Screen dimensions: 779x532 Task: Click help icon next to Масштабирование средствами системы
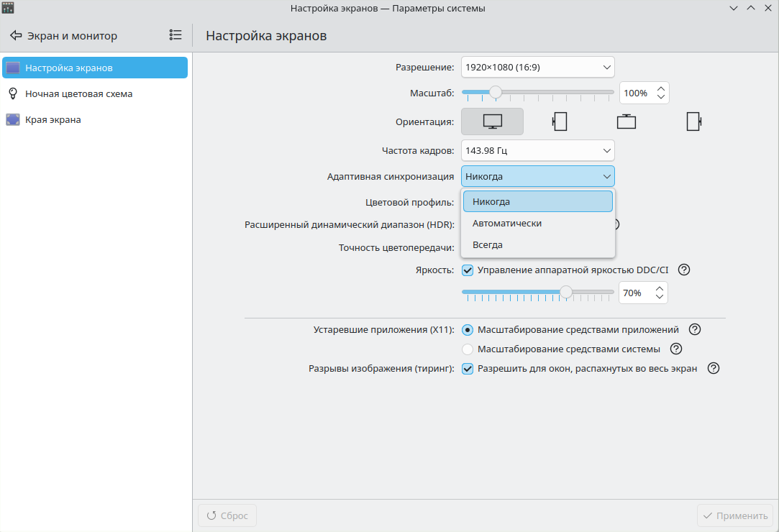(675, 349)
